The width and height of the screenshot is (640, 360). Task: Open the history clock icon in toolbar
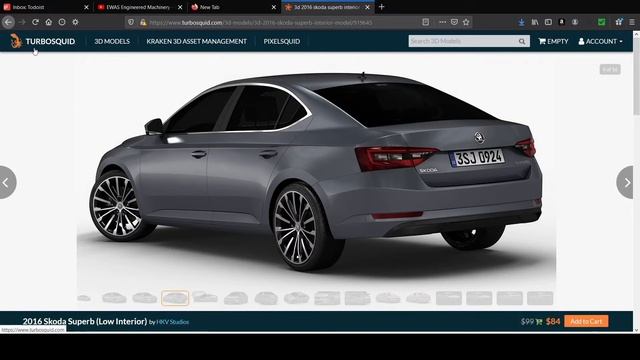62,22
